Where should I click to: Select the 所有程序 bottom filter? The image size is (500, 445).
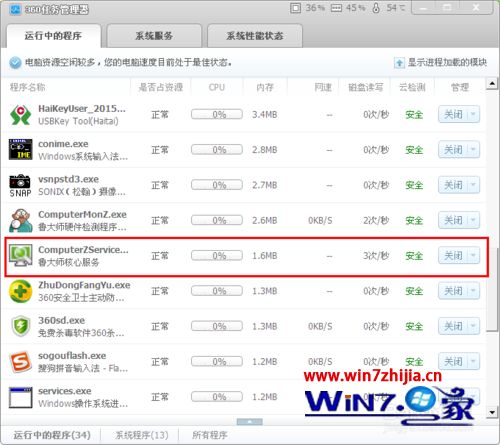210,435
